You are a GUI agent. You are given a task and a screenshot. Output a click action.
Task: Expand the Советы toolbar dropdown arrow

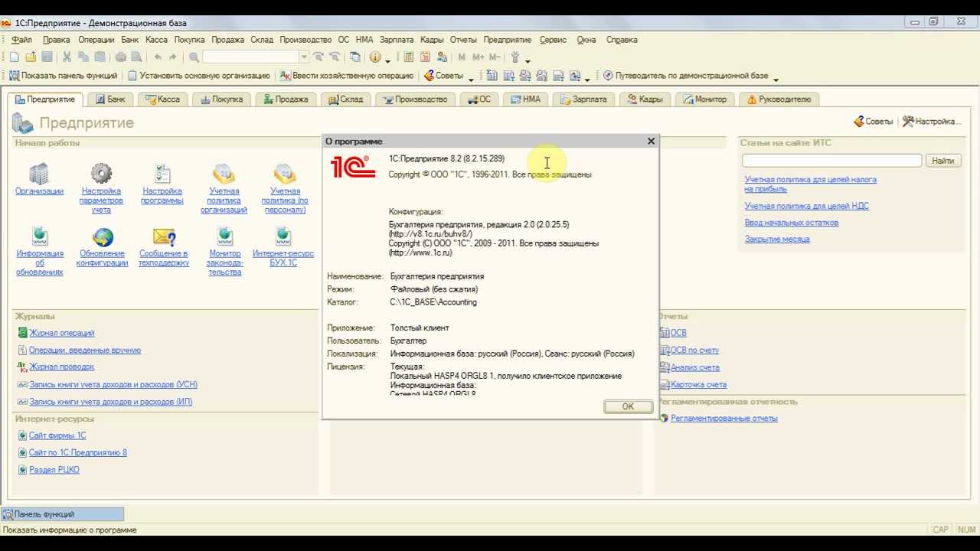471,78
